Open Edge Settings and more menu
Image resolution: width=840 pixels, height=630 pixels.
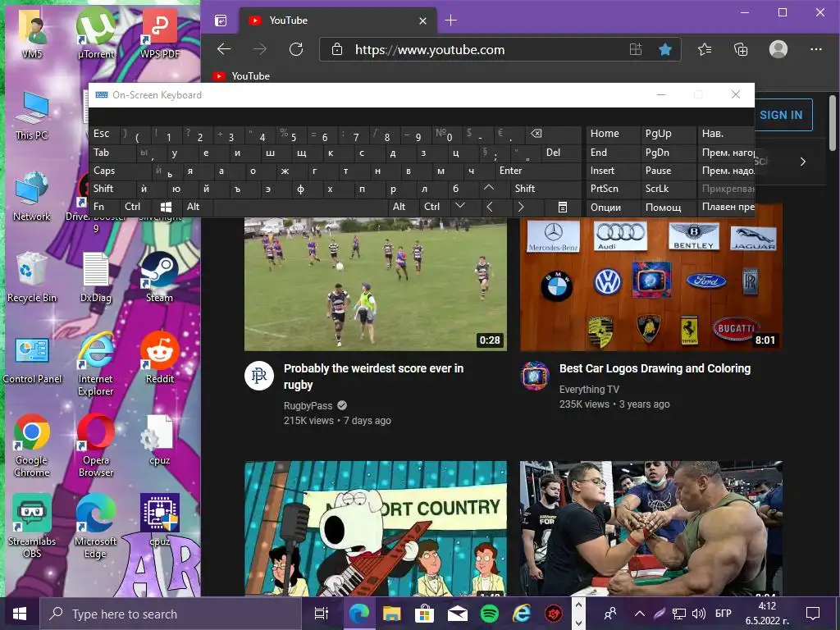point(816,49)
